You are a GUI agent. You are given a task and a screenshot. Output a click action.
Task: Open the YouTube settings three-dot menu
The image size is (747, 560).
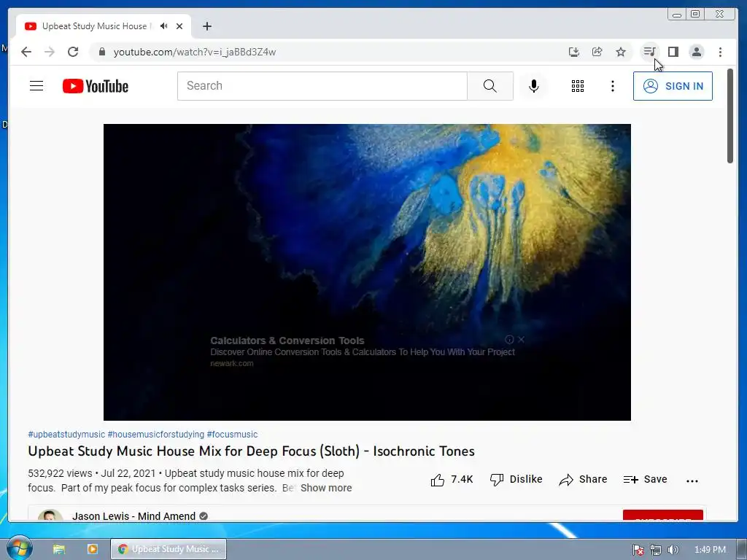pyautogui.click(x=613, y=86)
